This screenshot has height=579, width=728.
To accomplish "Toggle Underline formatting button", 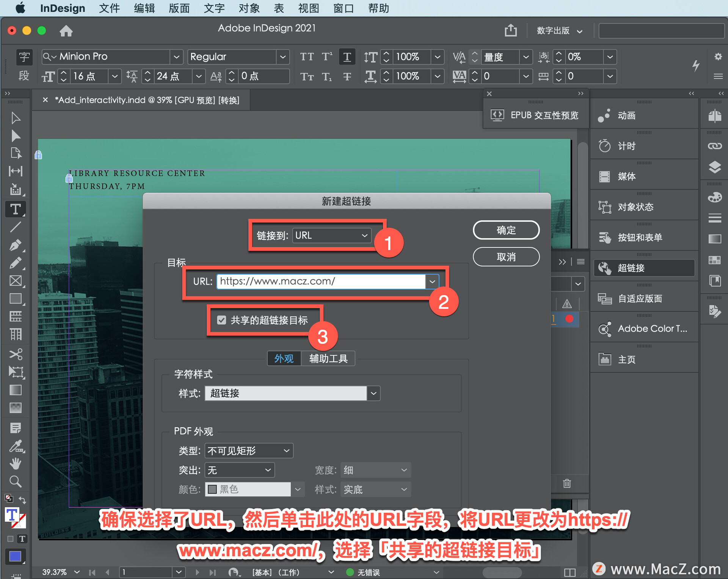I will point(347,57).
